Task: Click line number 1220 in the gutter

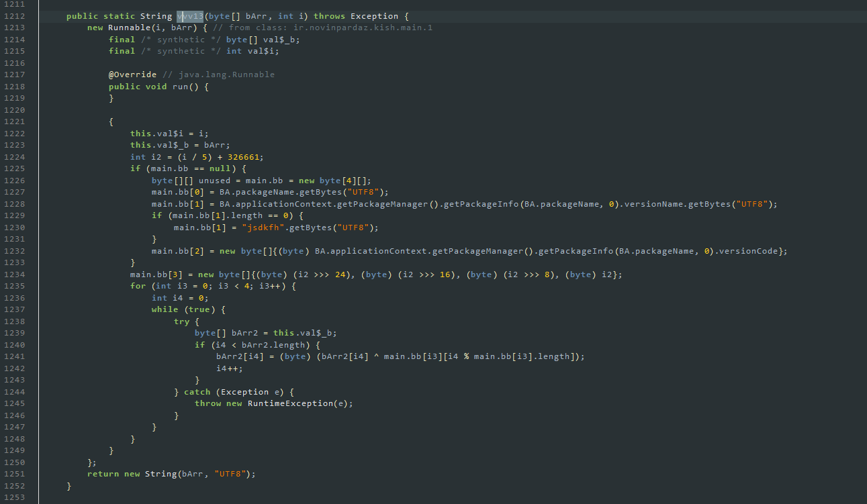Action: [15, 110]
